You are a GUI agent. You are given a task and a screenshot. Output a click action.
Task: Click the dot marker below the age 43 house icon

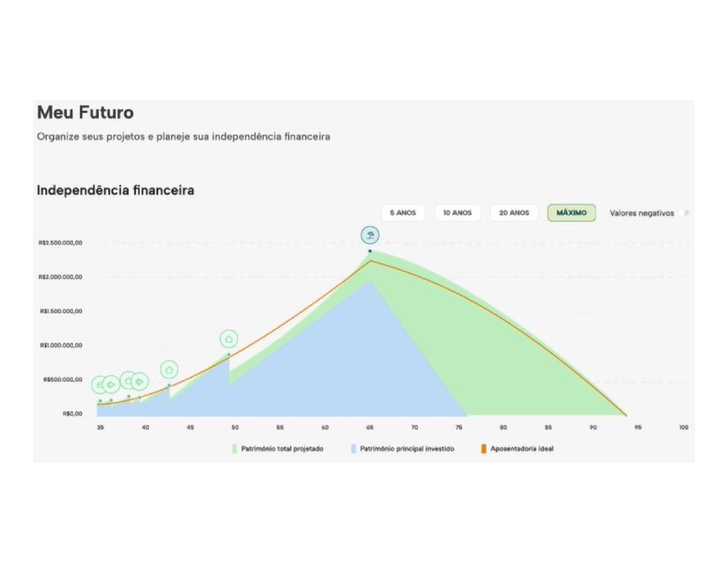coord(169,386)
